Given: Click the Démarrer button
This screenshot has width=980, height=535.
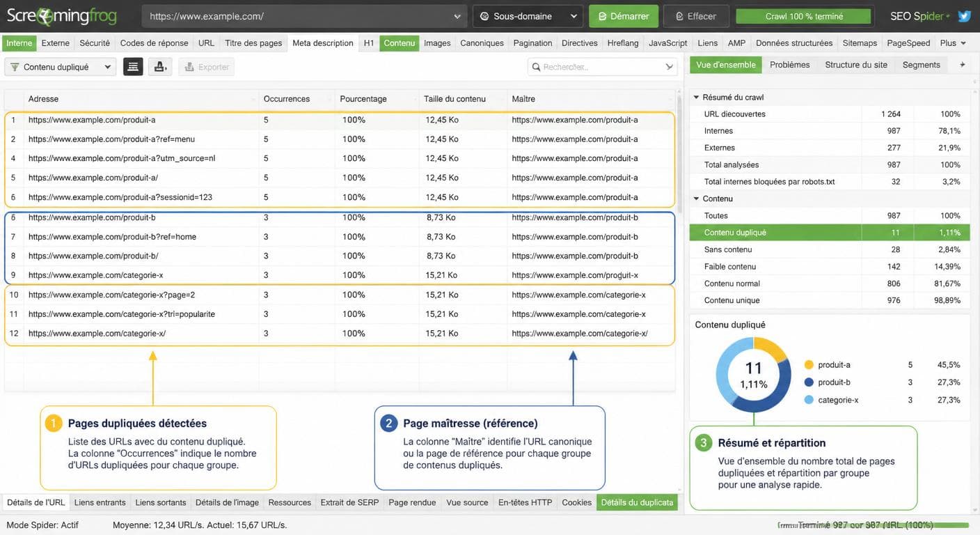Looking at the screenshot, I should (x=624, y=16).
